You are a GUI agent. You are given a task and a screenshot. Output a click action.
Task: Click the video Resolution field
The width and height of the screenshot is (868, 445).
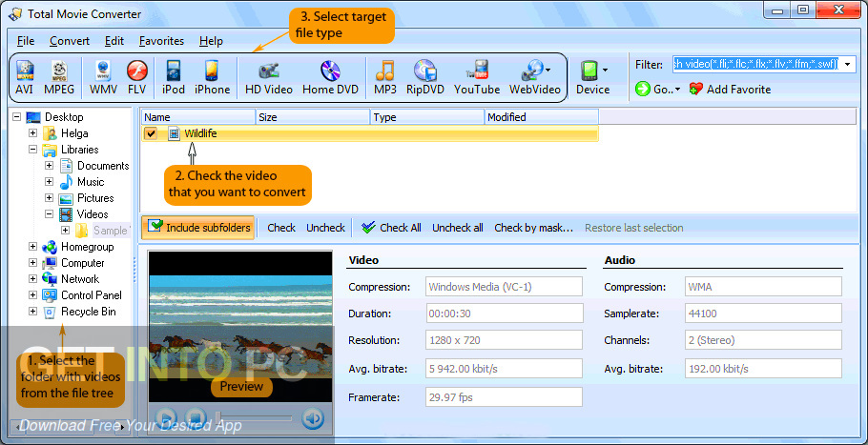click(505, 340)
